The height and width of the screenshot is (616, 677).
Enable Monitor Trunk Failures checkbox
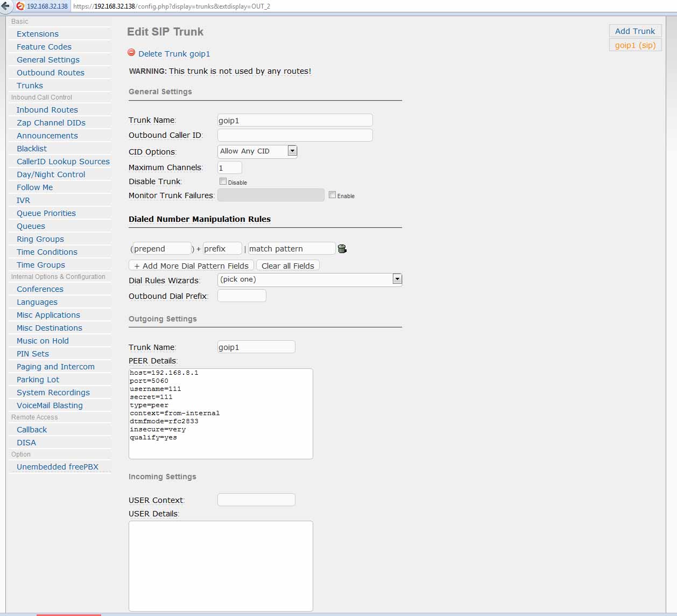tap(332, 195)
